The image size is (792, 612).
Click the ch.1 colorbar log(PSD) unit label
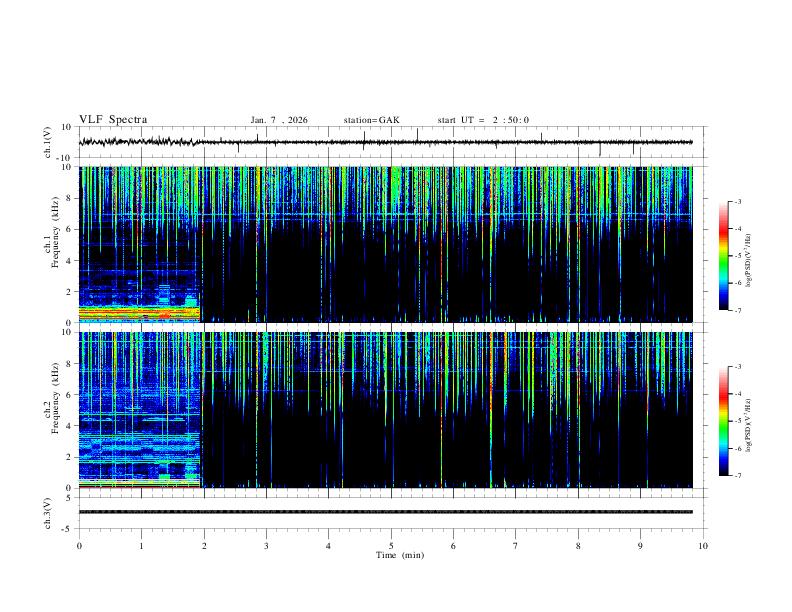(x=749, y=261)
